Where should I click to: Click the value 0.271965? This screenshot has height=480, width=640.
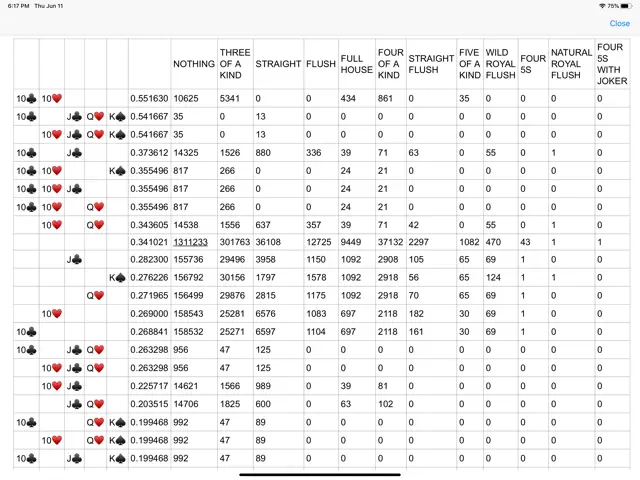click(x=149, y=296)
